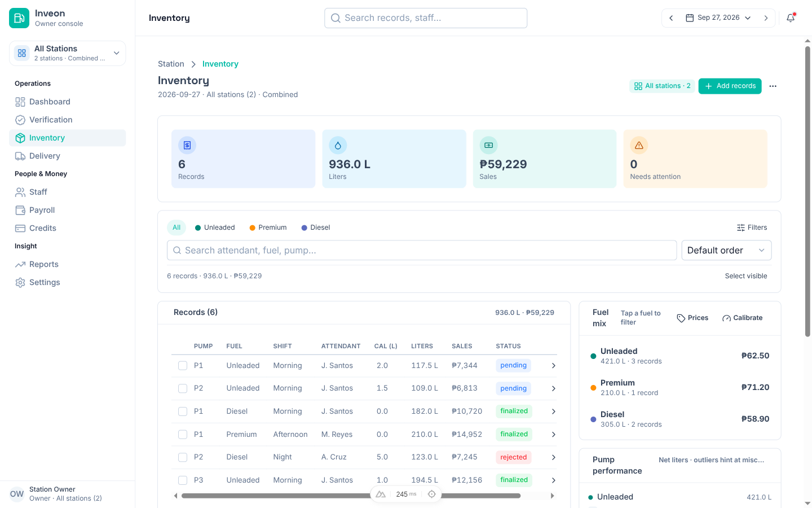Click the Records card document icon

click(187, 146)
